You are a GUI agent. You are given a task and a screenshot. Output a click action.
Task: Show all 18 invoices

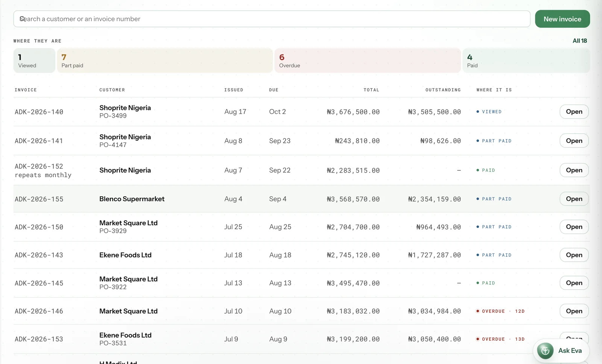[x=580, y=41]
